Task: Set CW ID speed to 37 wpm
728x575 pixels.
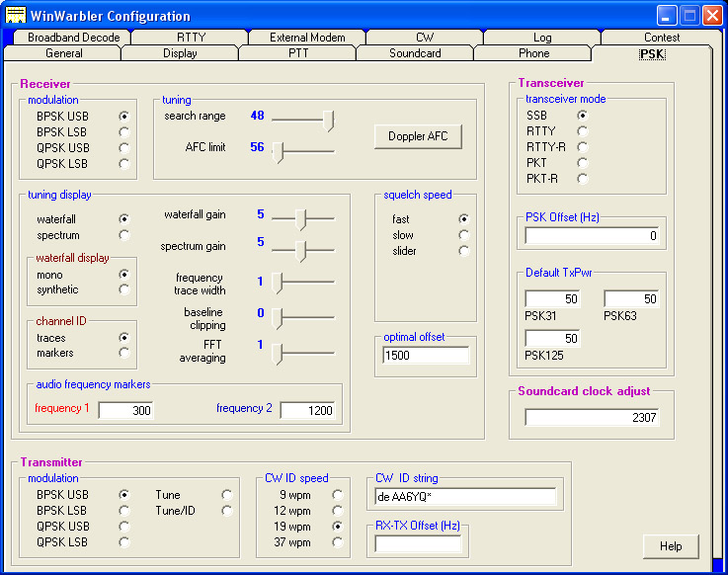Action: 338,542
